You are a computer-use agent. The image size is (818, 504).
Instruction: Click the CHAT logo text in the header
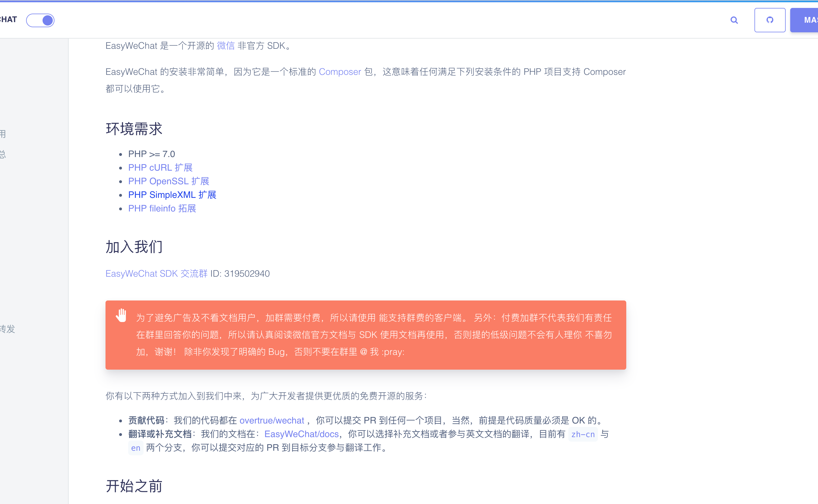tap(8, 19)
